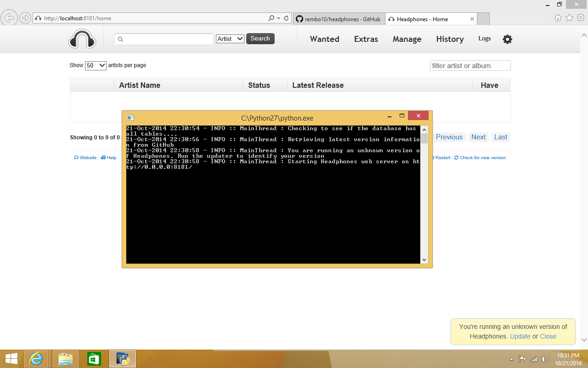Click the volume speaker tray icon
This screenshot has width=588, height=368.
click(x=545, y=359)
